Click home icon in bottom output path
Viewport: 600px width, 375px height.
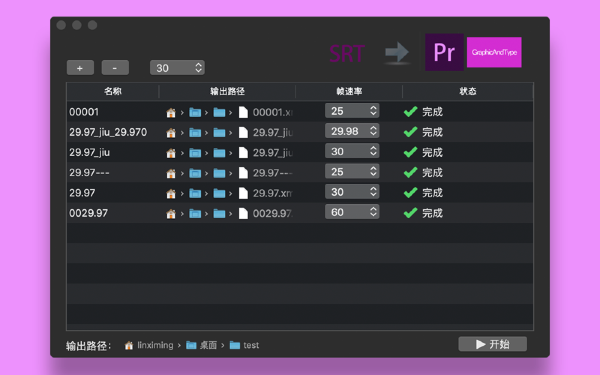[129, 346]
